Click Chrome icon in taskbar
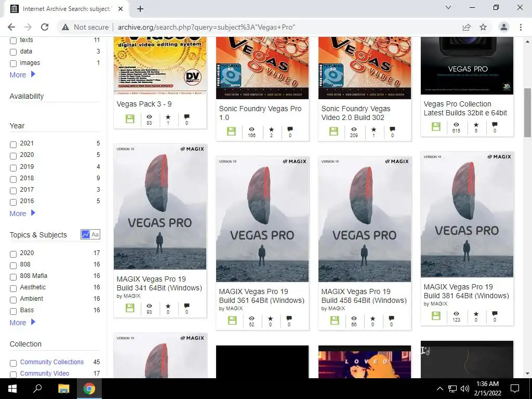532x399 pixels. (x=89, y=389)
